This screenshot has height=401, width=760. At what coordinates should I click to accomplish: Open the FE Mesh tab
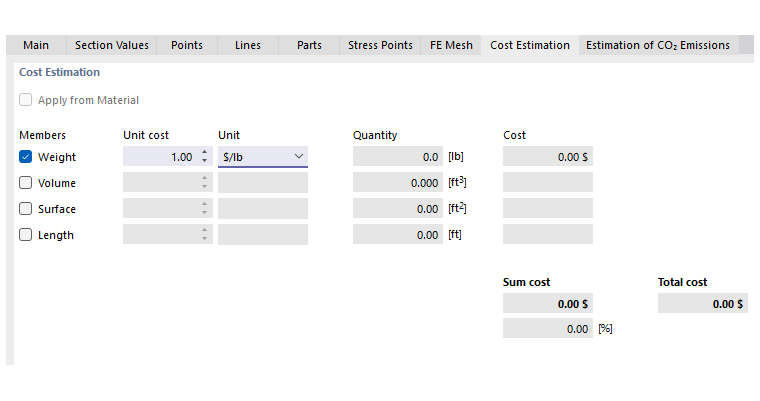coord(451,45)
